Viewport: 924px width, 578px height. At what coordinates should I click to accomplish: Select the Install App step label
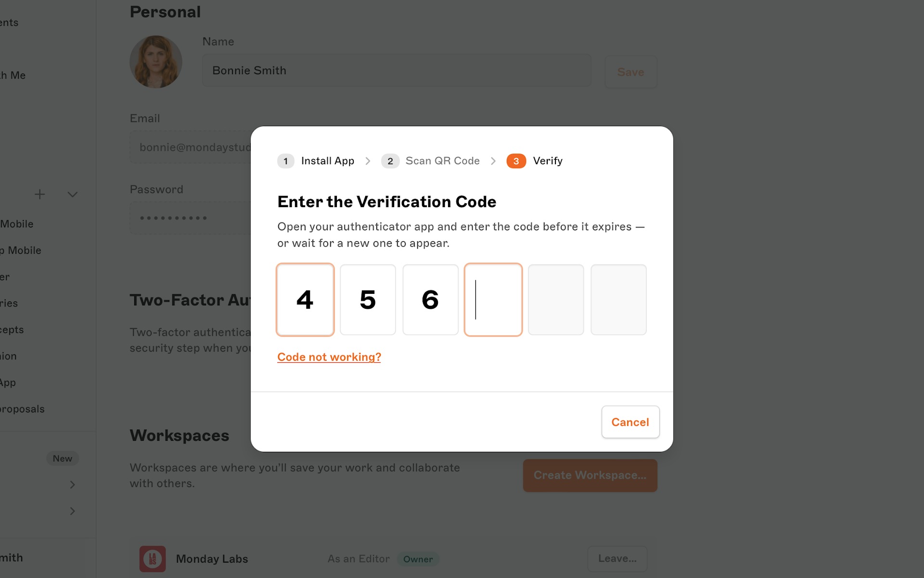pyautogui.click(x=327, y=161)
